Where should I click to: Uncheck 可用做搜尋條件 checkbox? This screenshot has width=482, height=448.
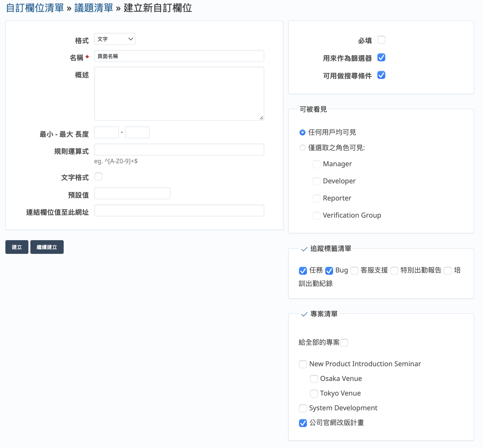coord(381,75)
